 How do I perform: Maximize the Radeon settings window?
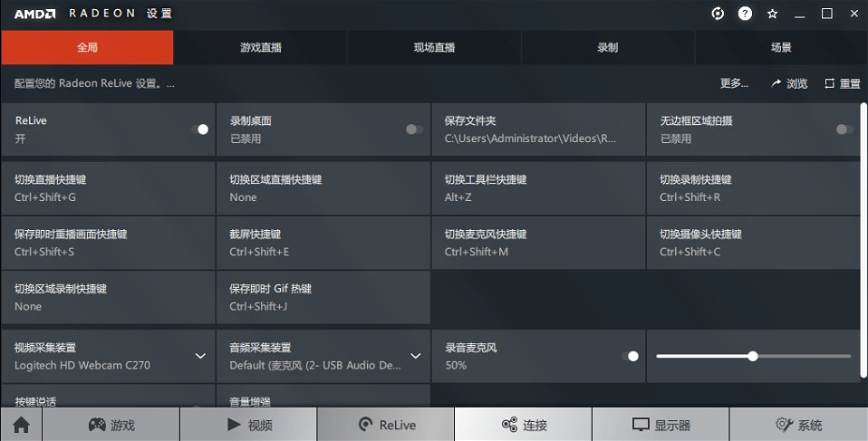(827, 14)
